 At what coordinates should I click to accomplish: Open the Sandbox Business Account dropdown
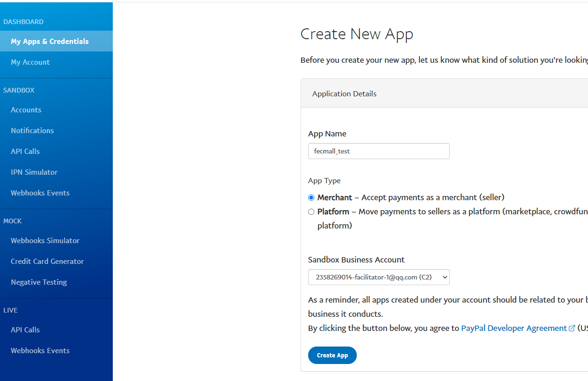(x=378, y=277)
